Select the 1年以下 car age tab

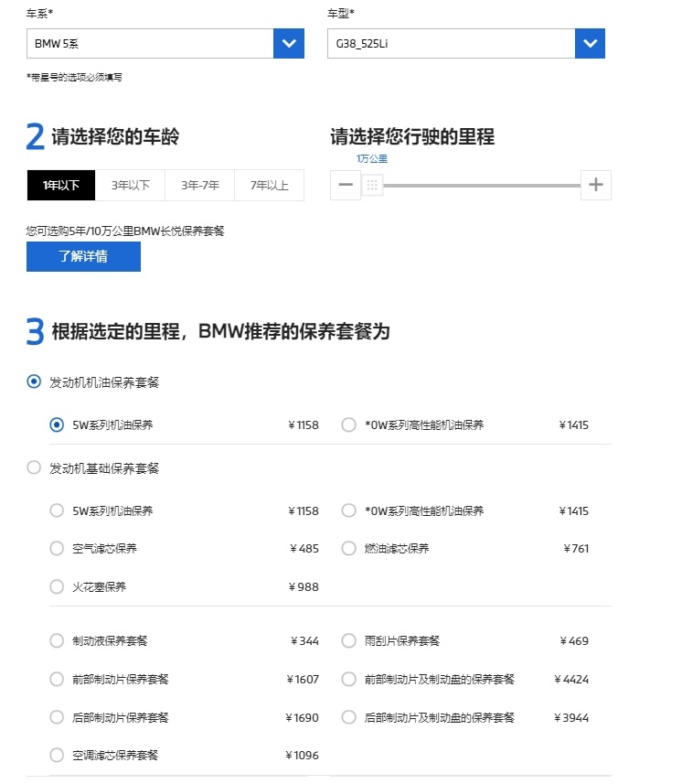(x=61, y=186)
